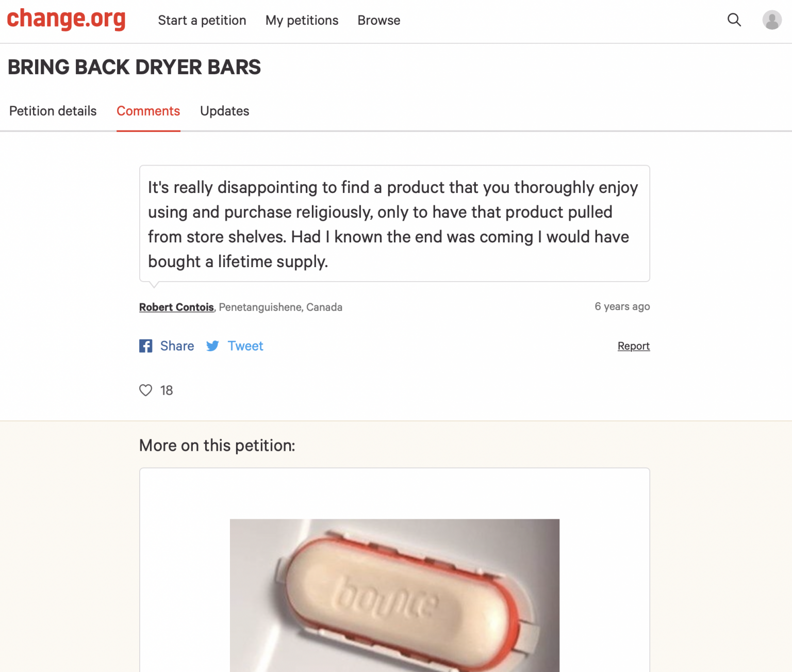Open the Start a petition menu item
Screen dimensions: 792x672
pos(202,20)
